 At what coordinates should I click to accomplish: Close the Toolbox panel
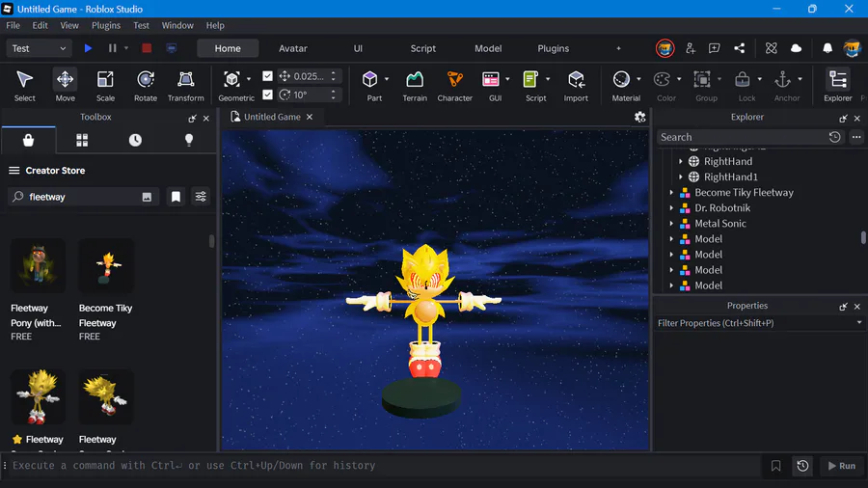click(206, 119)
